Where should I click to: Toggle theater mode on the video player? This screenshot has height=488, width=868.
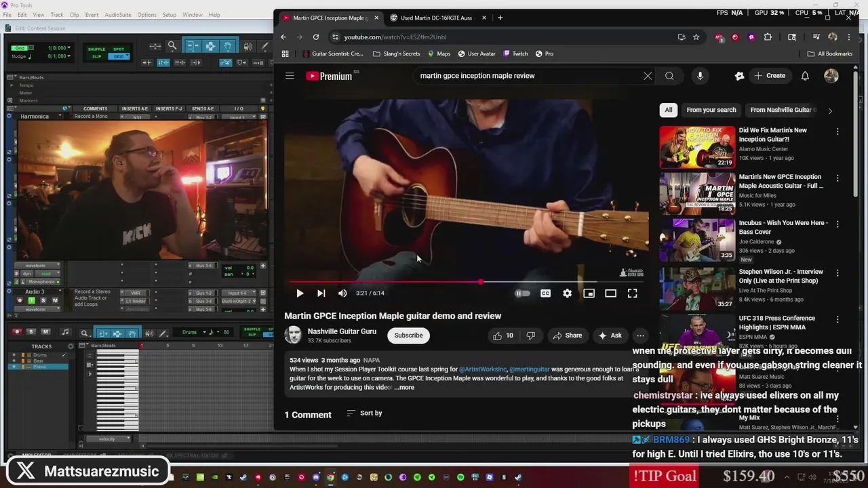(x=610, y=293)
